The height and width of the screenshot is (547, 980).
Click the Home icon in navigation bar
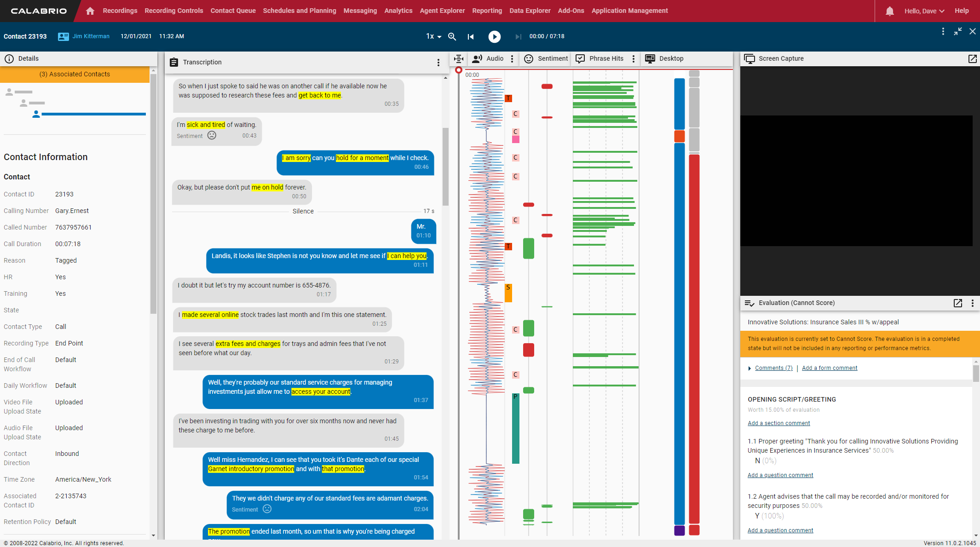pyautogui.click(x=90, y=11)
